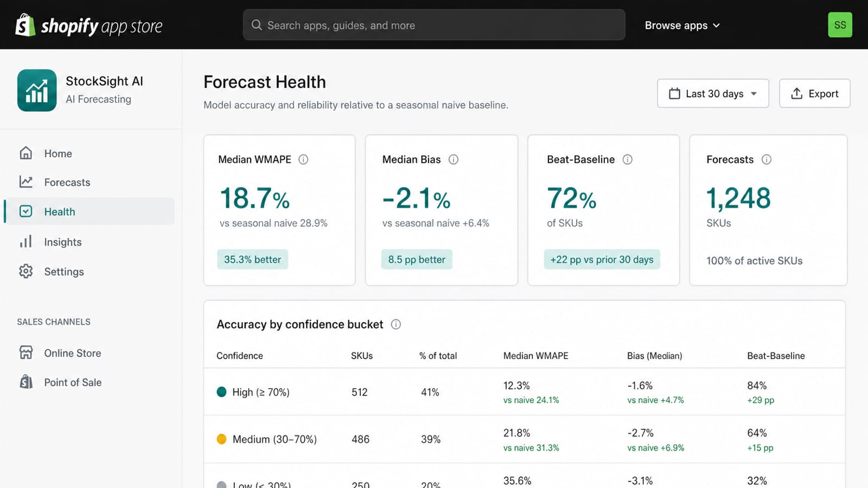Show the Beat-Baseline info tooltip icon

628,159
